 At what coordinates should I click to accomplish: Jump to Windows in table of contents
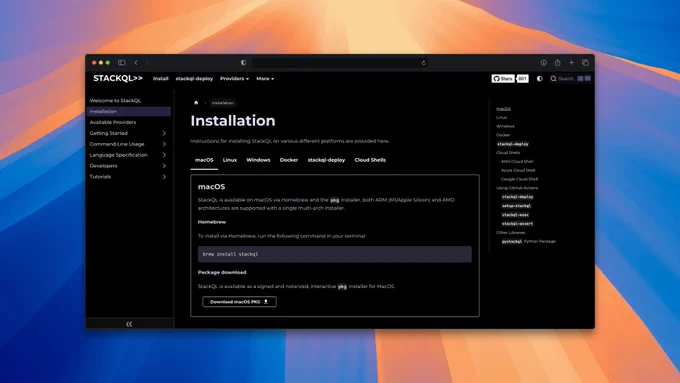coord(505,126)
